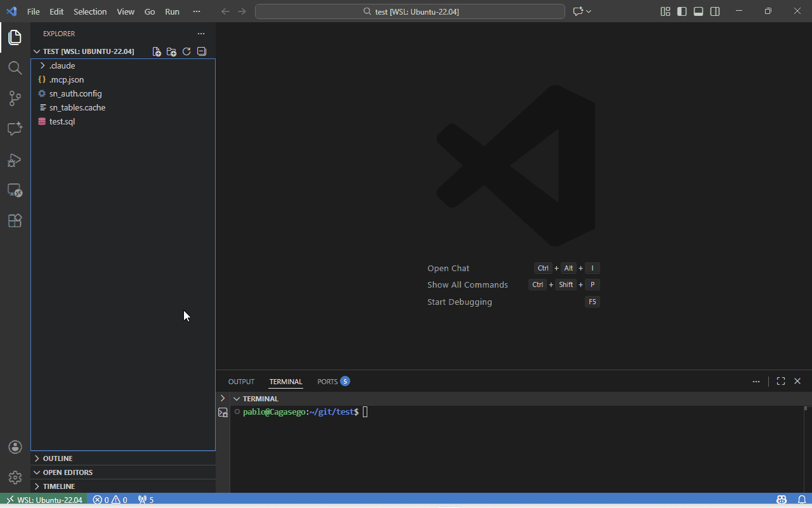Expand the TIMELINE section
Screen dimensions: 812x508
pos(59,486)
